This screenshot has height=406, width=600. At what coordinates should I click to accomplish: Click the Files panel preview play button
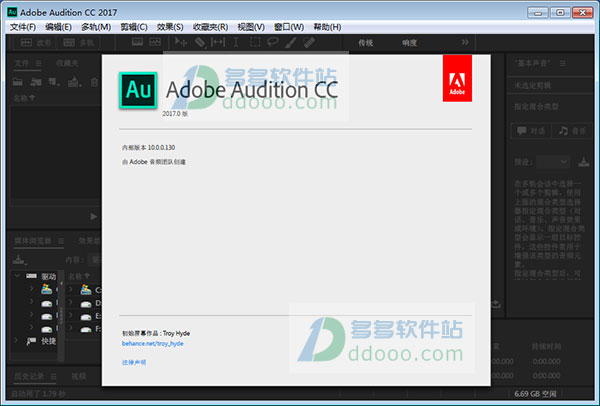tap(93, 216)
